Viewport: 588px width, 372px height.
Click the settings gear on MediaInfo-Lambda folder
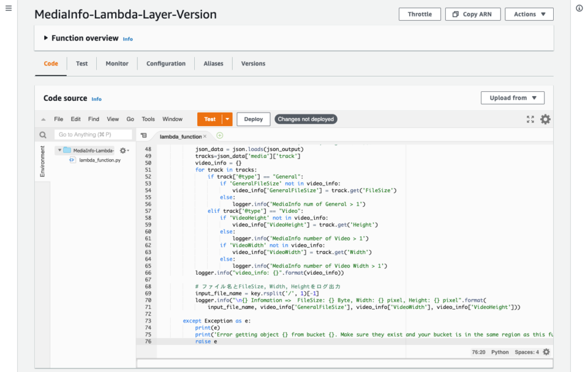[123, 150]
